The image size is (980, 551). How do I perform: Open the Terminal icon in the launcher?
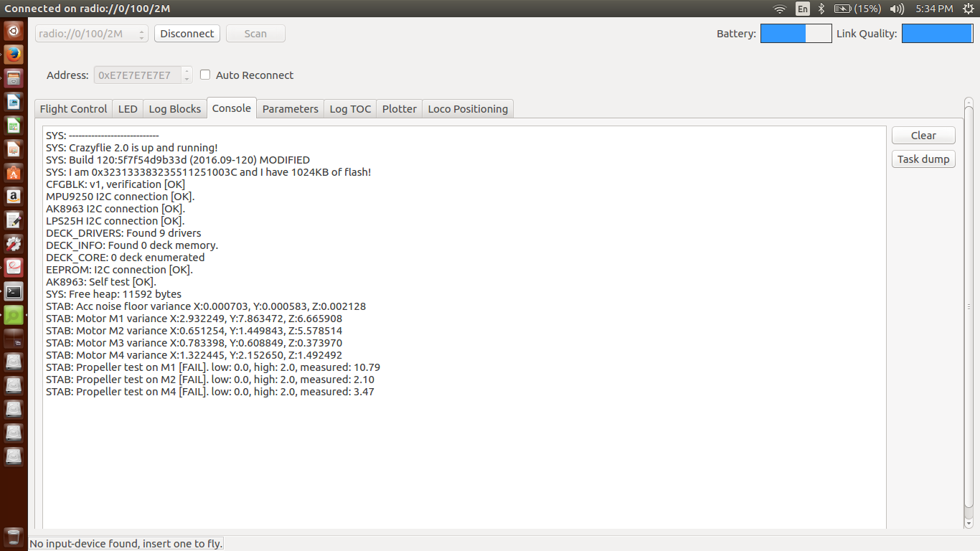click(14, 291)
